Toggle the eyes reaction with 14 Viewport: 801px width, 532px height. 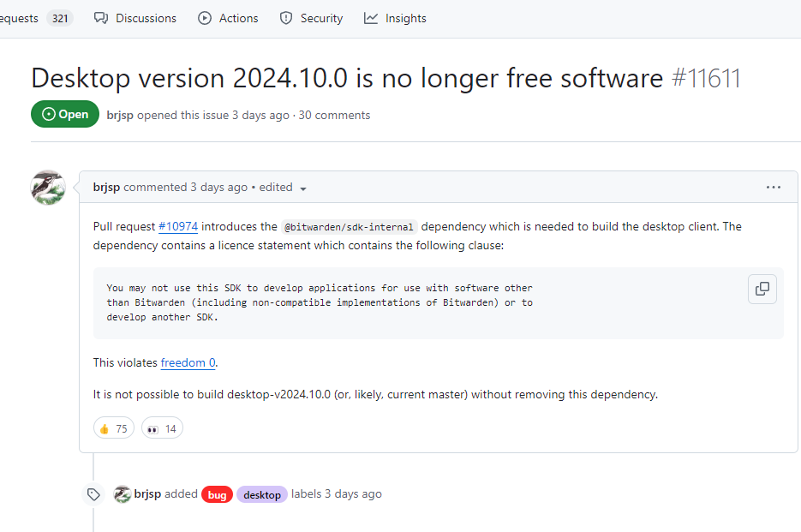pos(162,428)
